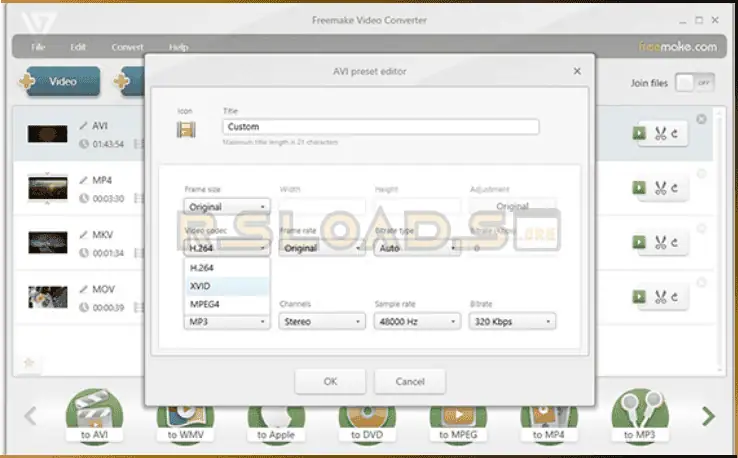
Task: Open the Sample rate dropdown showing 48000 Hz
Action: click(417, 321)
